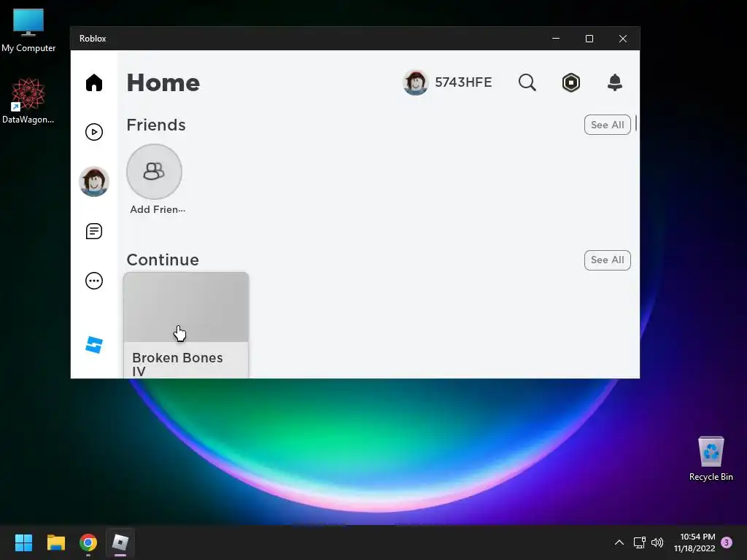Open the avatar icon in the sidebar

(94, 182)
